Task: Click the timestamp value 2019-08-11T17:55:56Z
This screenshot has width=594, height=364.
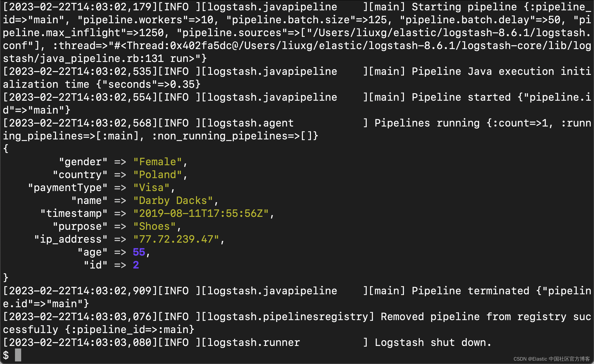Action: [201, 213]
